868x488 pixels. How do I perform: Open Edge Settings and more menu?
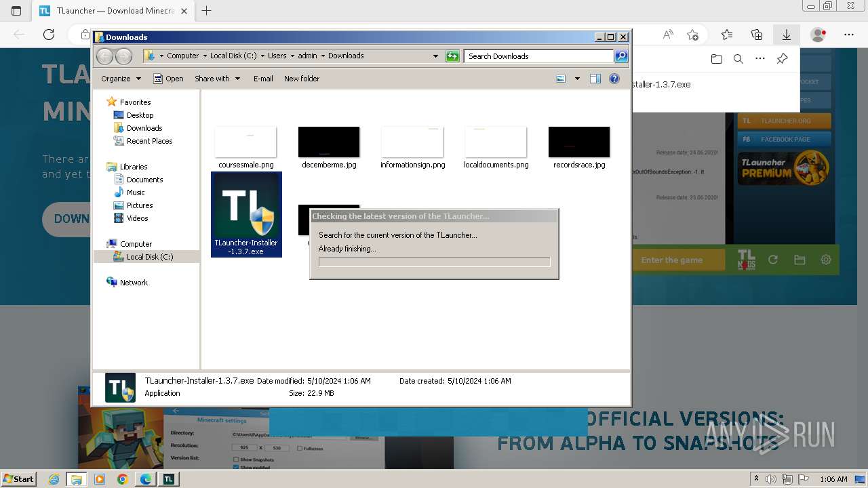[849, 35]
